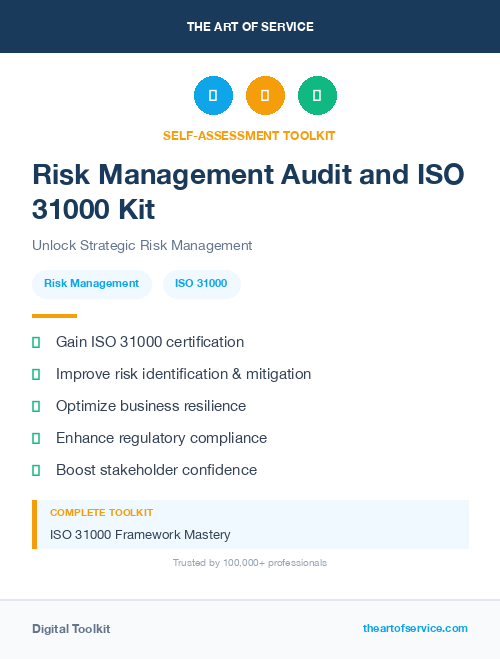500x659 pixels.
Task: Click the orange circle icon
Action: coord(265,95)
